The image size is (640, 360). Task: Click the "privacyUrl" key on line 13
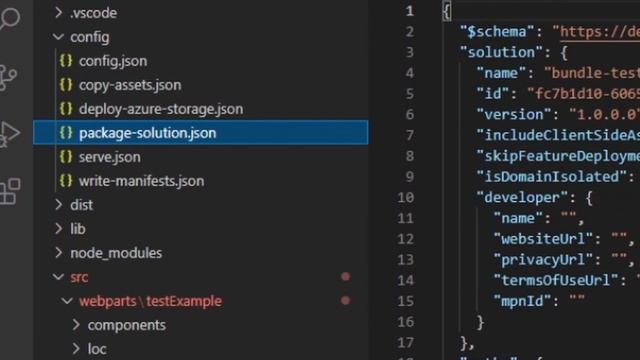(543, 260)
